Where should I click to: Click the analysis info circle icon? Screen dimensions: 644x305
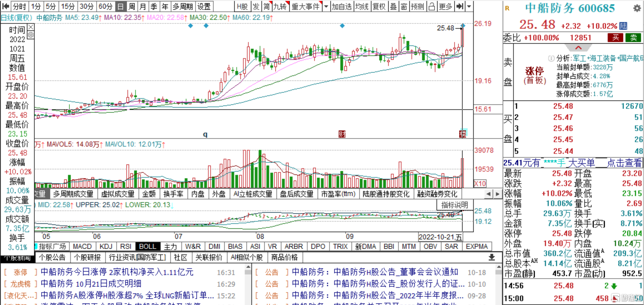[551, 58]
